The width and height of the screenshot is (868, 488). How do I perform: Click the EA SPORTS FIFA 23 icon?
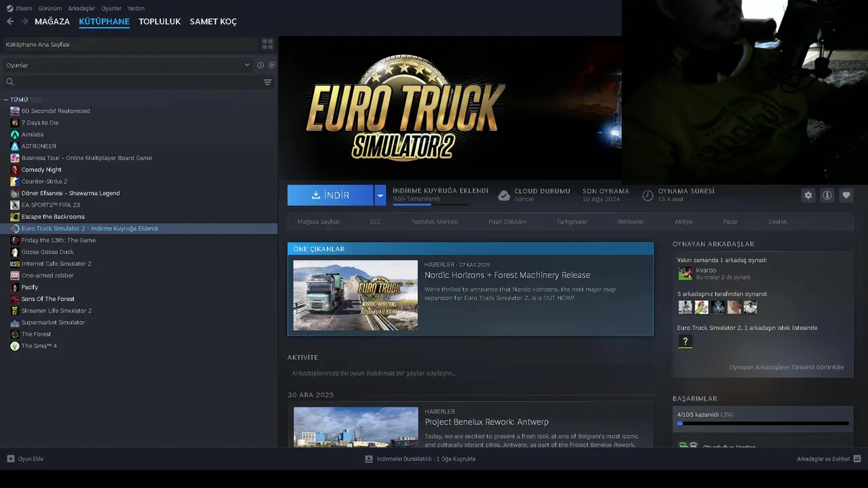point(15,205)
